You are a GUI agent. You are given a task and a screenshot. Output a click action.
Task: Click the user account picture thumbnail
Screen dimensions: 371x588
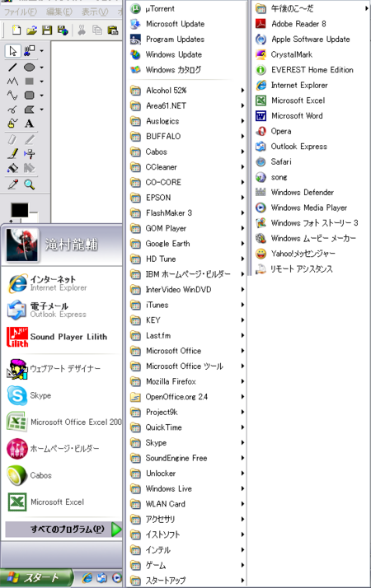click(22, 245)
